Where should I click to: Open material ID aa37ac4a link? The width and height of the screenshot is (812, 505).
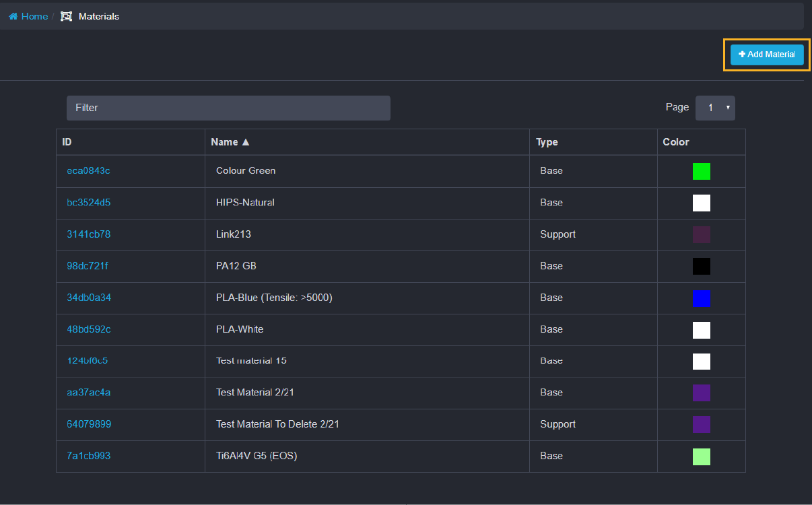pos(88,393)
